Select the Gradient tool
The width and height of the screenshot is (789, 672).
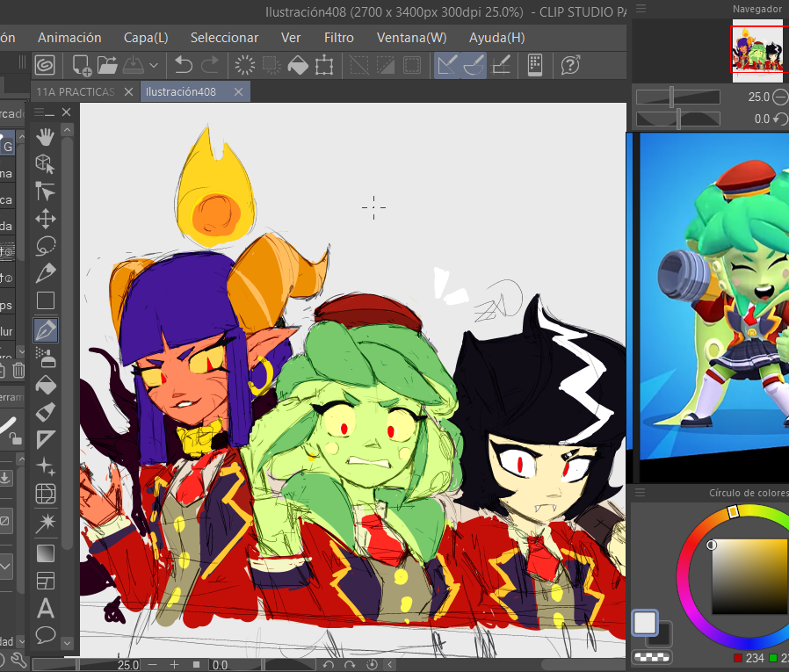click(x=46, y=553)
